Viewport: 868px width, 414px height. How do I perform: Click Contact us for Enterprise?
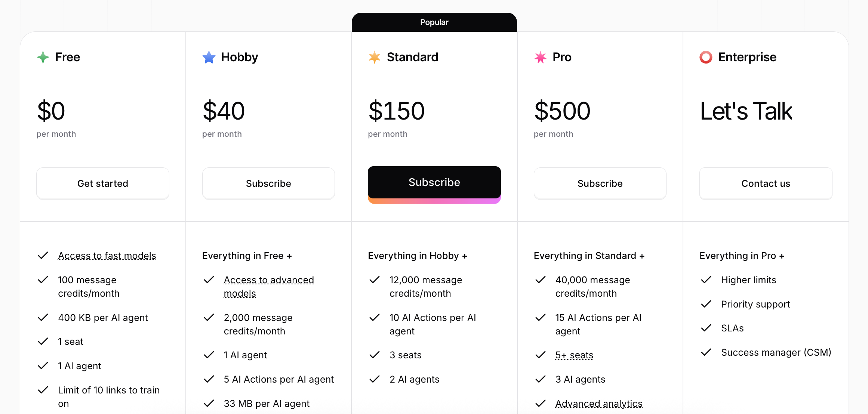click(x=766, y=183)
